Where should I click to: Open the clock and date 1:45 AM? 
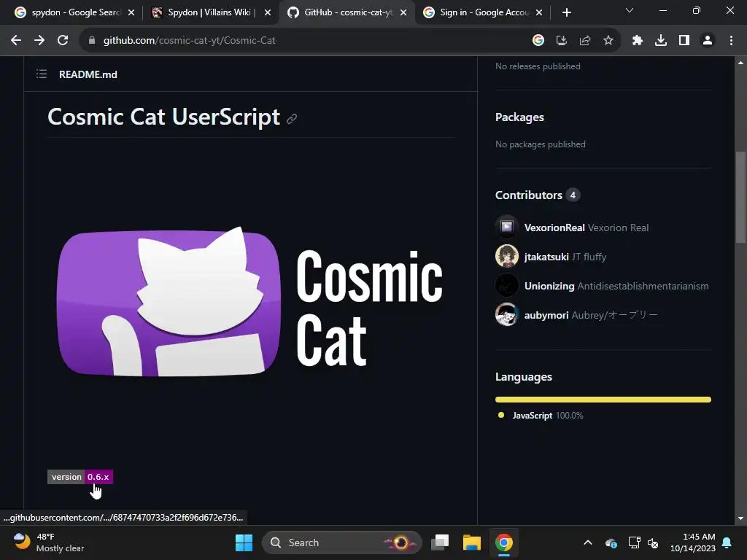[x=693, y=542]
